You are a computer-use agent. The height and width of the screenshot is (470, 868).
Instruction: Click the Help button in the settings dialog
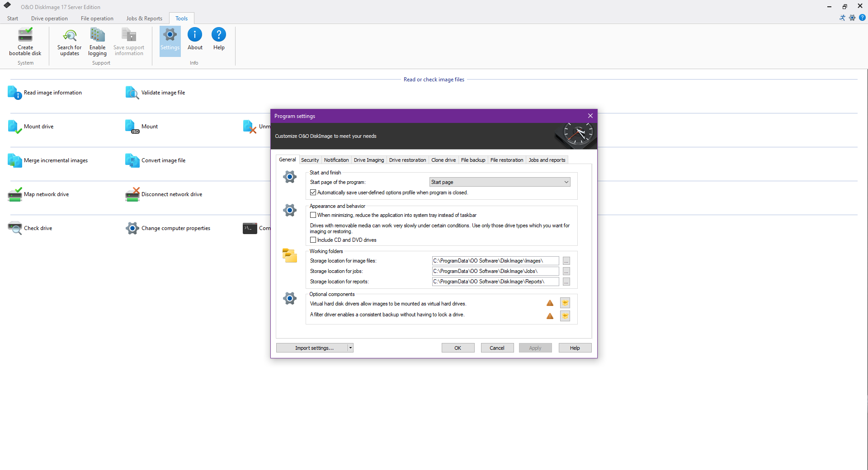575,348
